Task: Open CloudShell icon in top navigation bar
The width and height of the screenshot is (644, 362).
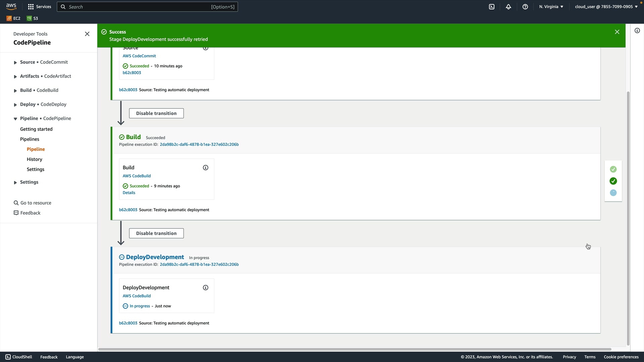Action: click(492, 7)
